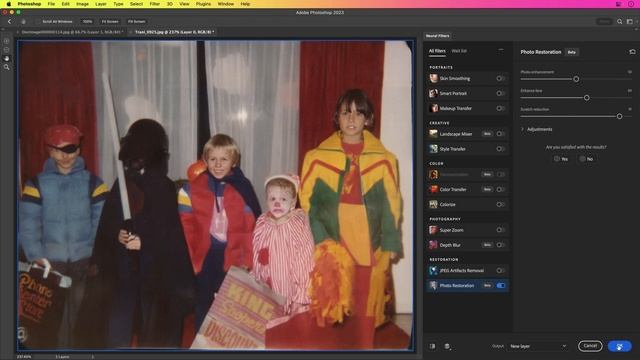Adjust the Enhance face slider handle
640x360 pixels.
point(587,98)
